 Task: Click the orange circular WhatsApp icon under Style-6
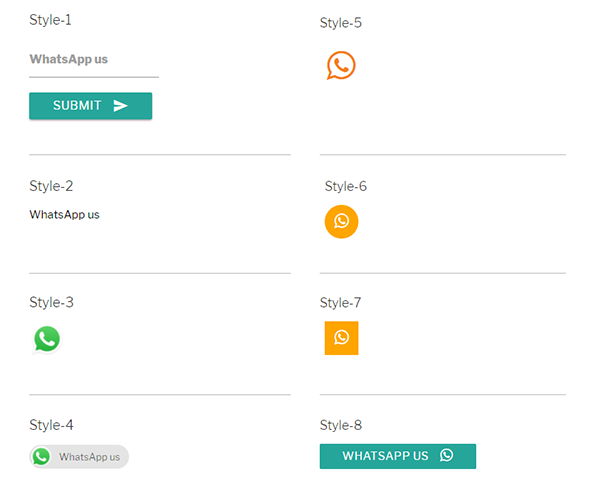341,221
